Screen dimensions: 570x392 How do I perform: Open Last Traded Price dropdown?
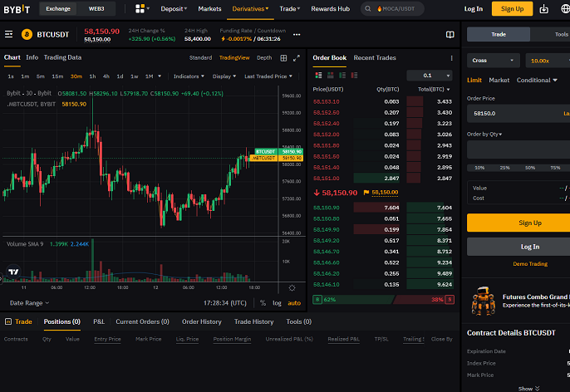pyautogui.click(x=268, y=76)
